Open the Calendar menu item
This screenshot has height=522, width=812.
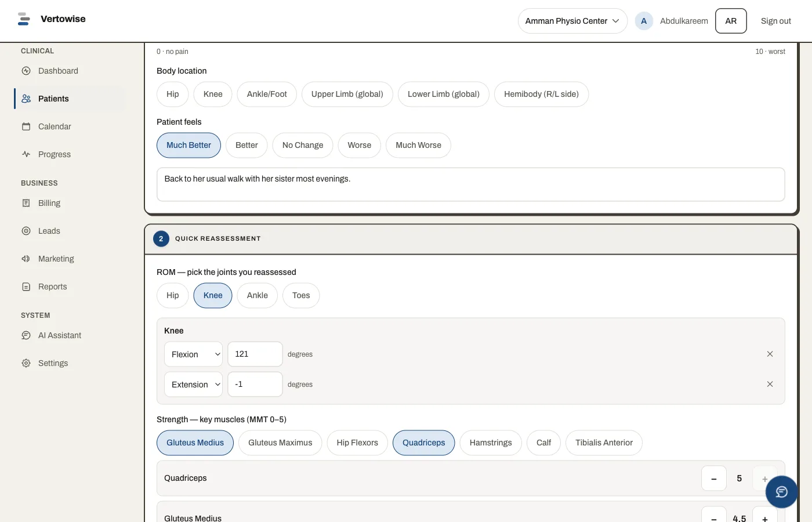70,126
